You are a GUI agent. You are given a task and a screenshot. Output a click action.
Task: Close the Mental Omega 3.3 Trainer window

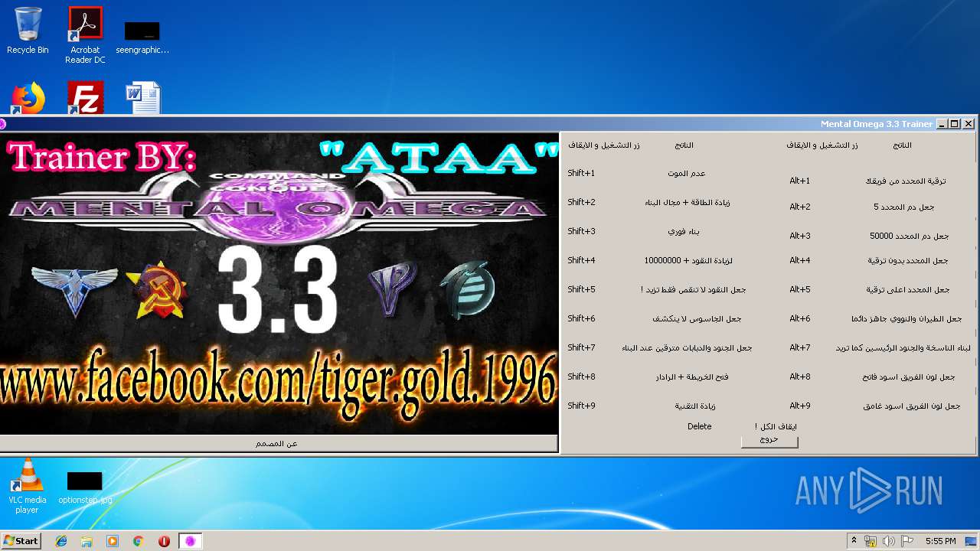click(969, 124)
